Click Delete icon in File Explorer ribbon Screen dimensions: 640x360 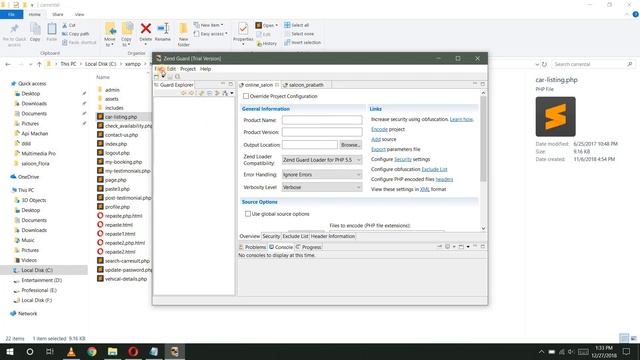pyautogui.click(x=146, y=33)
